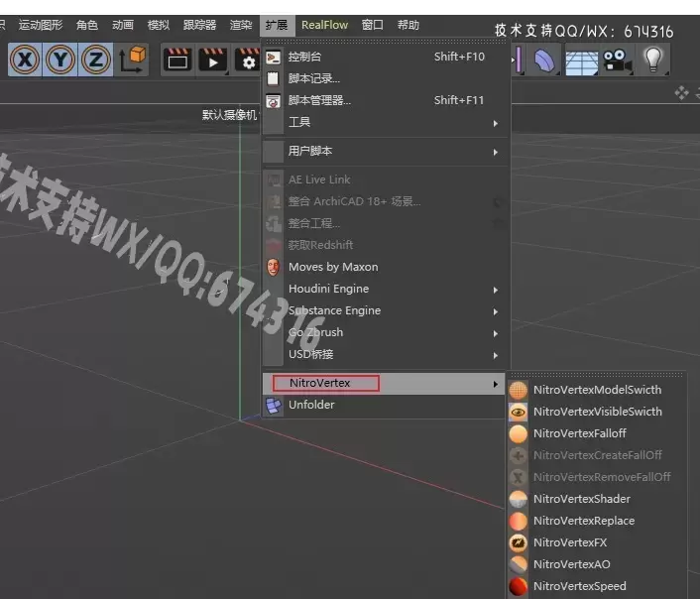The image size is (700, 599).
Task: Click the 控制台 console icon
Action: click(x=274, y=58)
